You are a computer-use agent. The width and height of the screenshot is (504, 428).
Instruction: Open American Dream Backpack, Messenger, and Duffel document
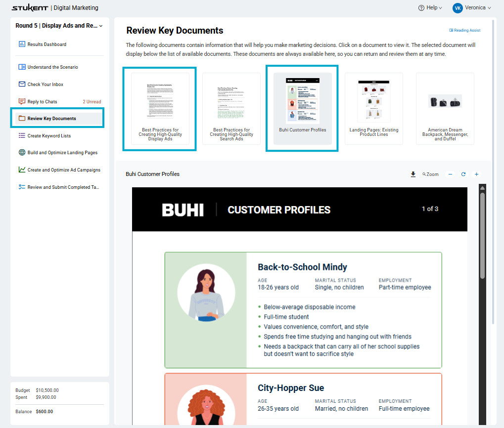pyautogui.click(x=445, y=109)
